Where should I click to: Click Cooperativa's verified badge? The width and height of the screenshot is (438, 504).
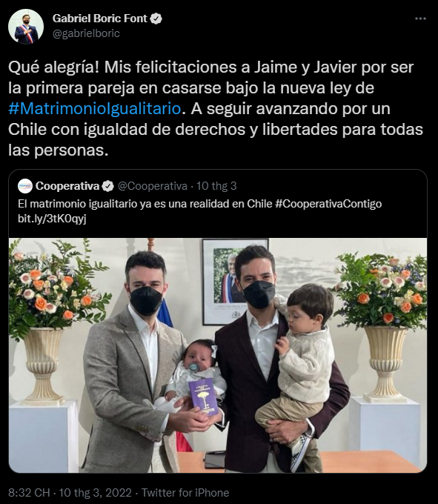[x=108, y=186]
